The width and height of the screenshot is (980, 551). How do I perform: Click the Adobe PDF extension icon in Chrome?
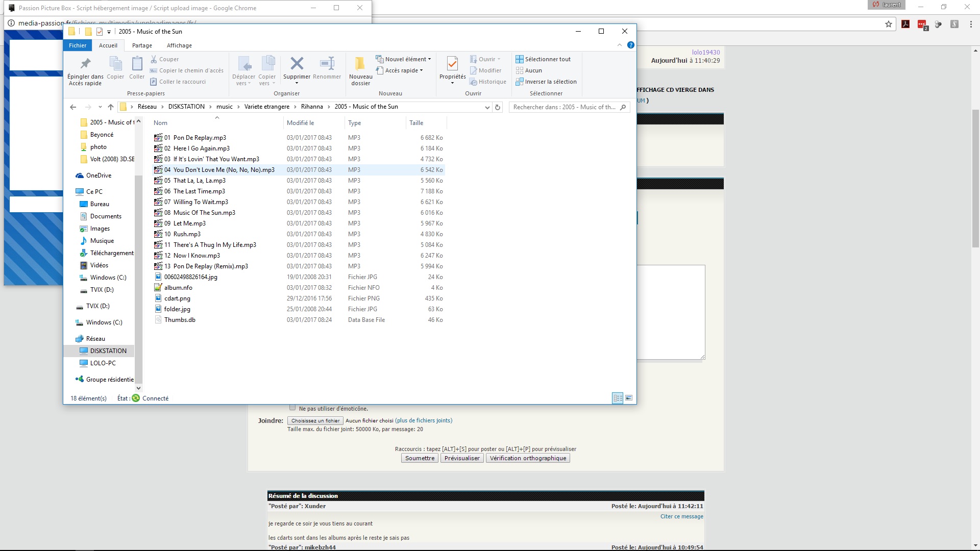(x=905, y=24)
